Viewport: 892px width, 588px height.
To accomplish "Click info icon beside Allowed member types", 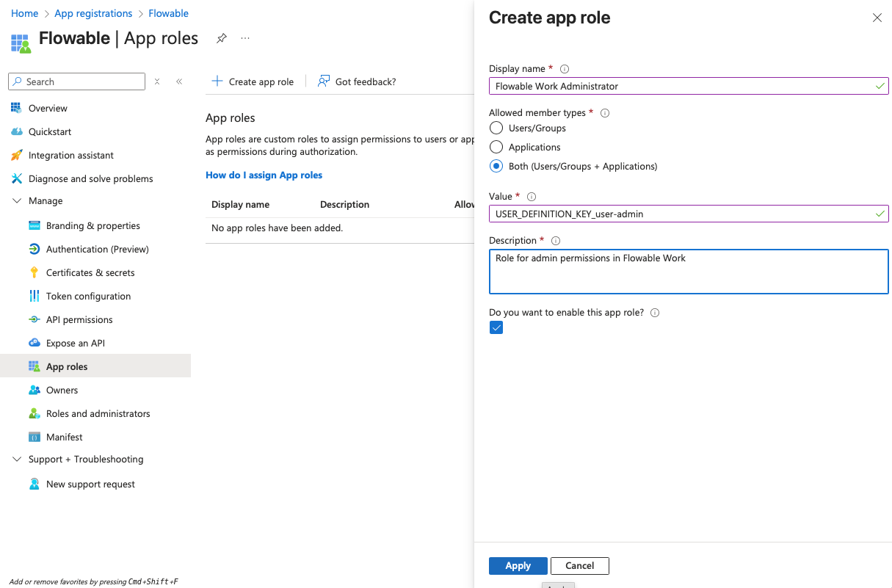I will [605, 113].
